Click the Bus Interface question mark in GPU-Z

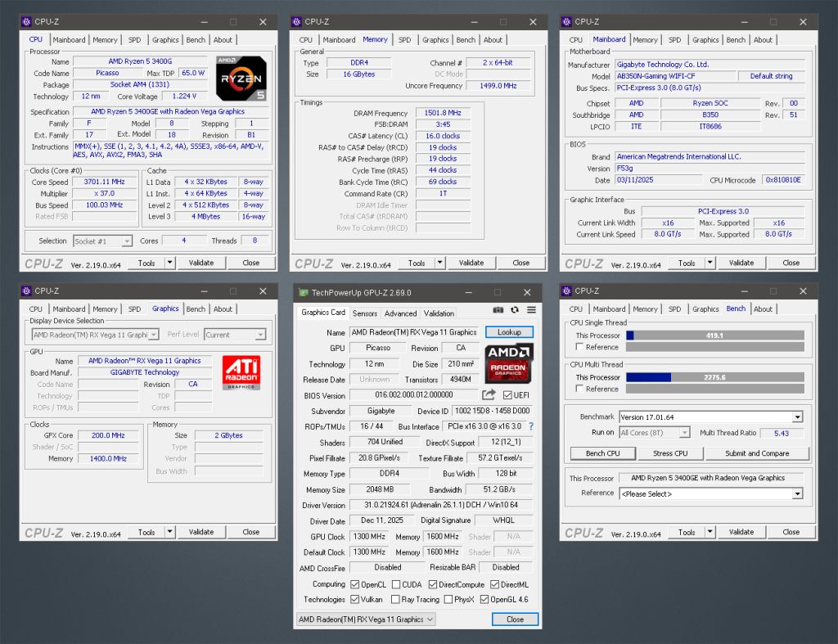(x=530, y=426)
